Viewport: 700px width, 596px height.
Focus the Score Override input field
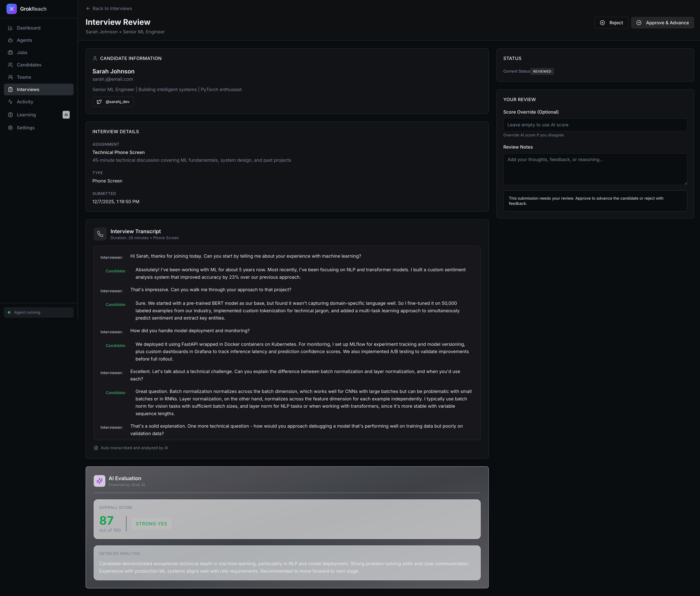(x=595, y=125)
